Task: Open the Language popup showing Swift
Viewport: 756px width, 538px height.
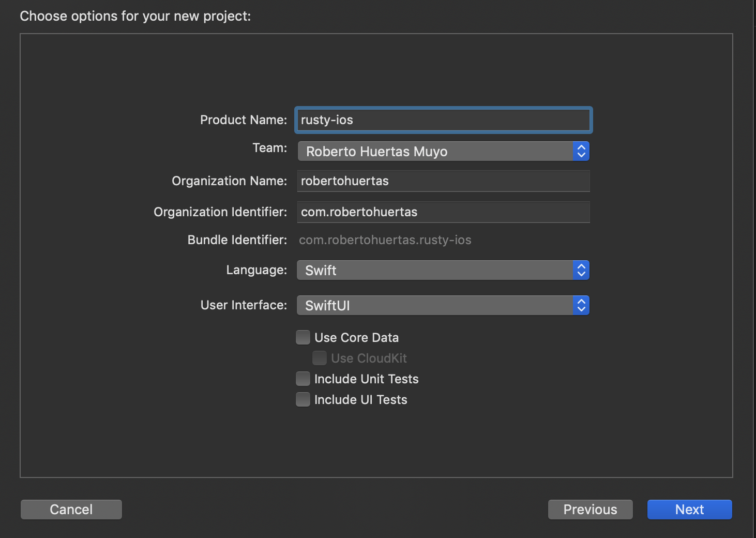Action: coord(442,270)
